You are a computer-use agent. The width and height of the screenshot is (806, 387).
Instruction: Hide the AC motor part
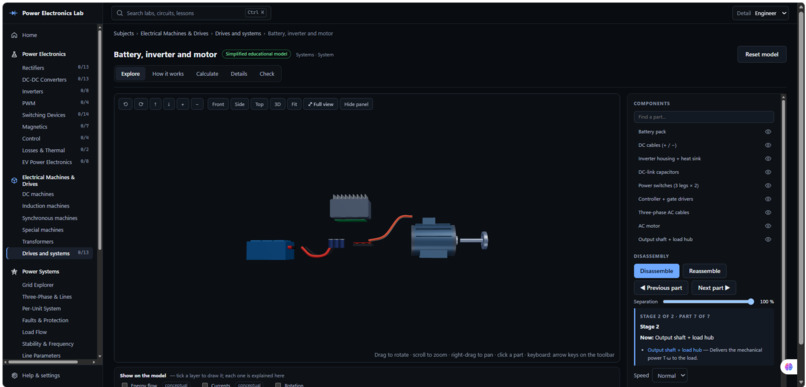768,226
